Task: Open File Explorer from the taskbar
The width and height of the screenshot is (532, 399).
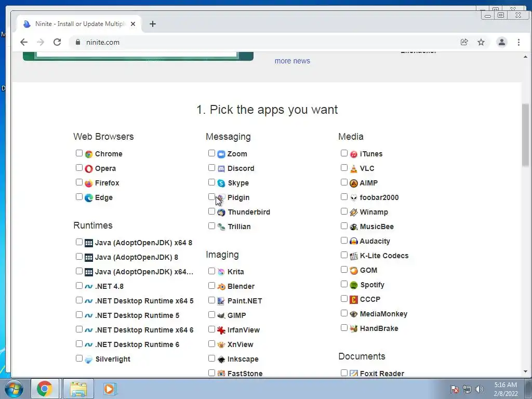Action: (78, 389)
